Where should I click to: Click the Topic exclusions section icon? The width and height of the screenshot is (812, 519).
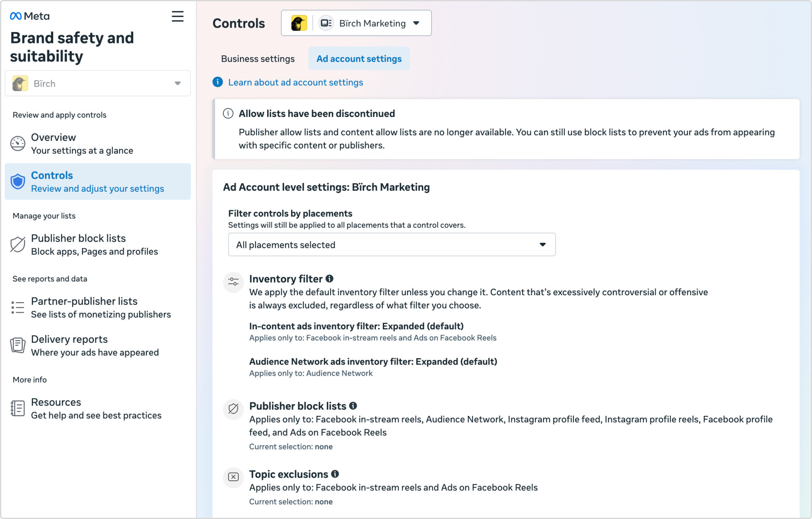(x=233, y=477)
